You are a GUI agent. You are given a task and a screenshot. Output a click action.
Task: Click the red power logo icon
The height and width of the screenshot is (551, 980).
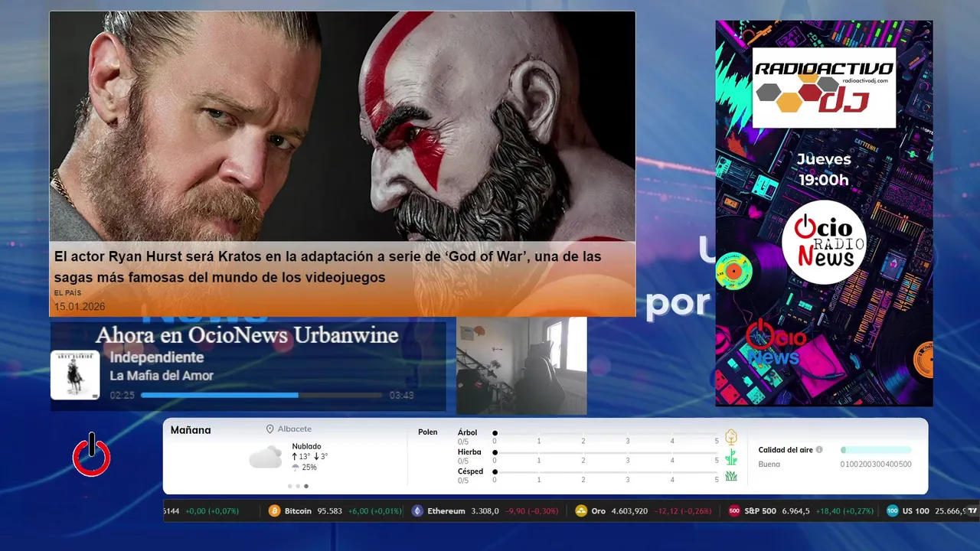[91, 455]
